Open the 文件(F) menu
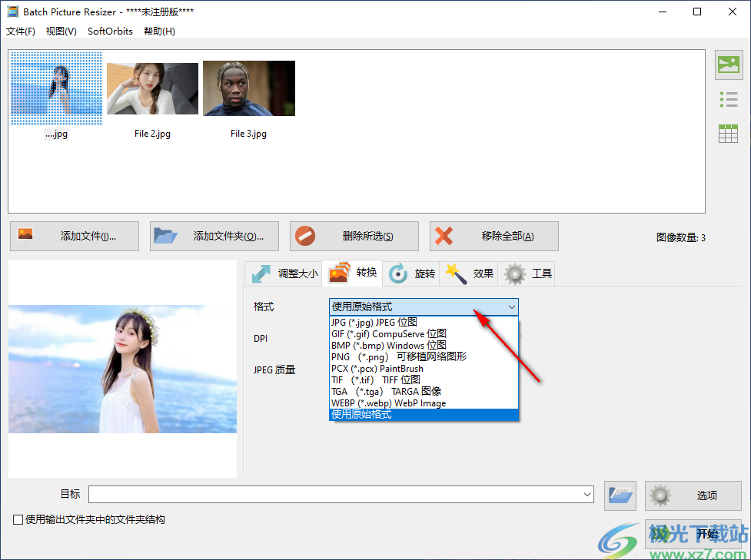Screen dimensions: 751x560 (x=20, y=31)
